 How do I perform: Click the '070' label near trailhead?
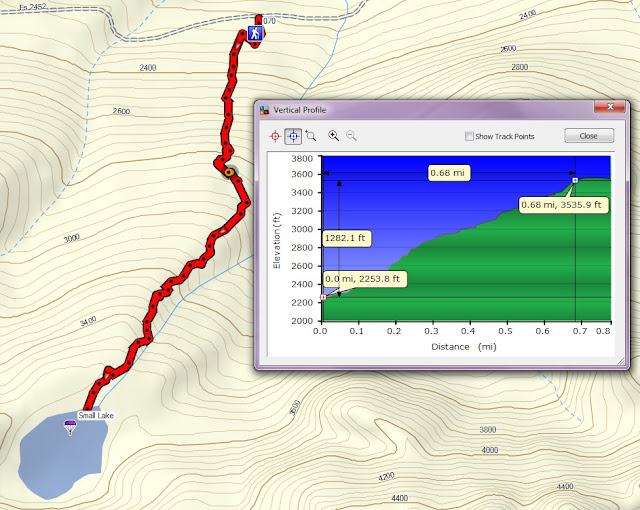coord(269,21)
